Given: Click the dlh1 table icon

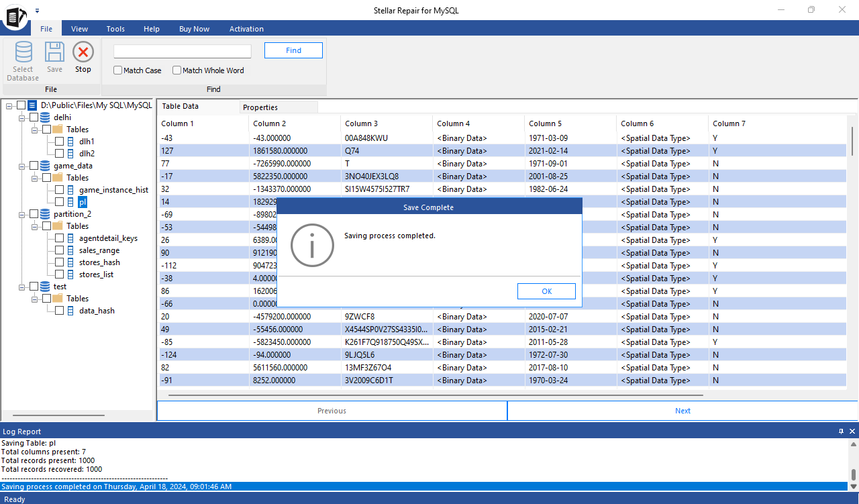Looking at the screenshot, I should coord(71,142).
